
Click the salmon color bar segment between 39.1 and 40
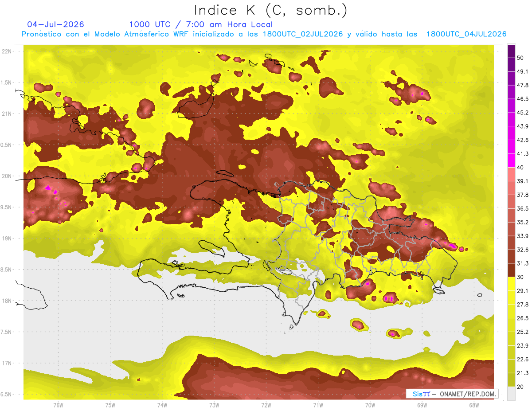511,174
